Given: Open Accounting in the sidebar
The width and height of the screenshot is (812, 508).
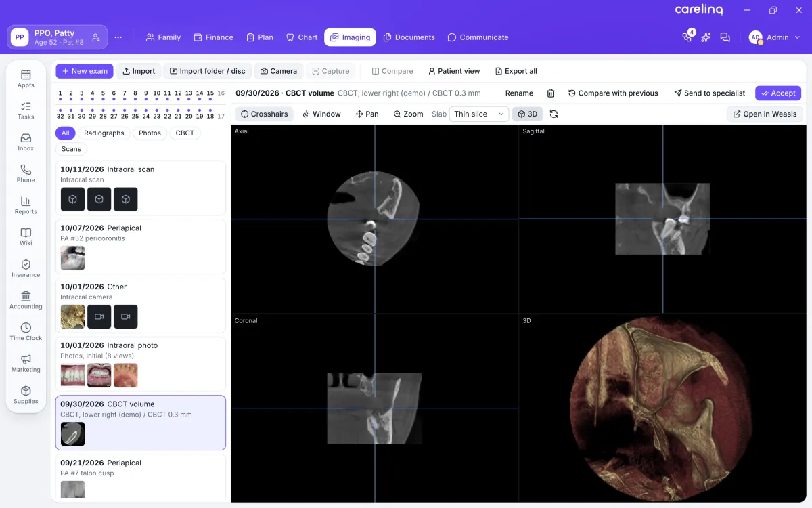Looking at the screenshot, I should (26, 300).
